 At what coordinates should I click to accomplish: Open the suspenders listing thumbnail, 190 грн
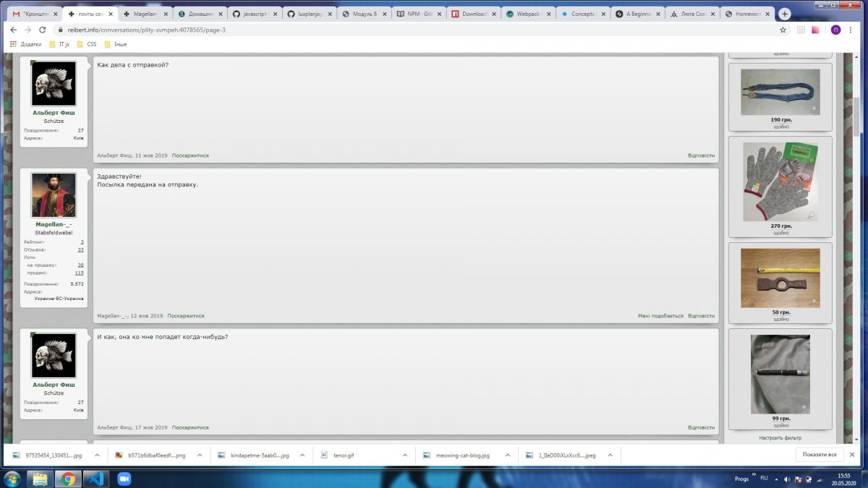[x=780, y=92]
